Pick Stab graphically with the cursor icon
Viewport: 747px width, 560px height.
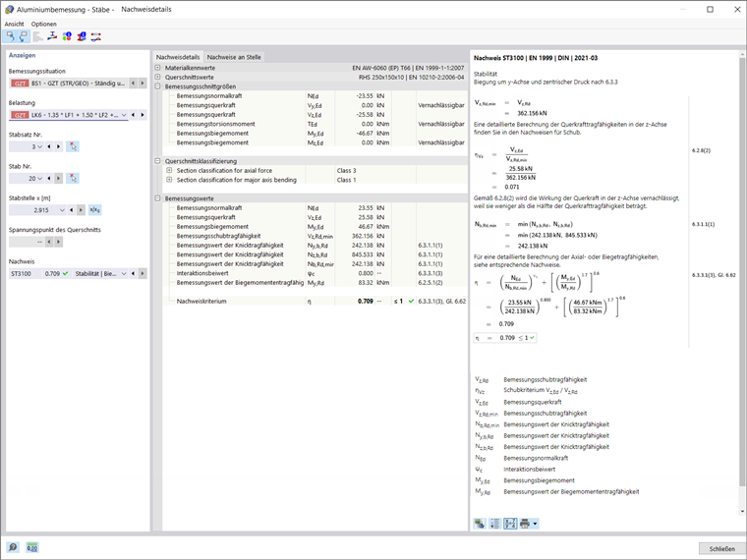tap(73, 178)
